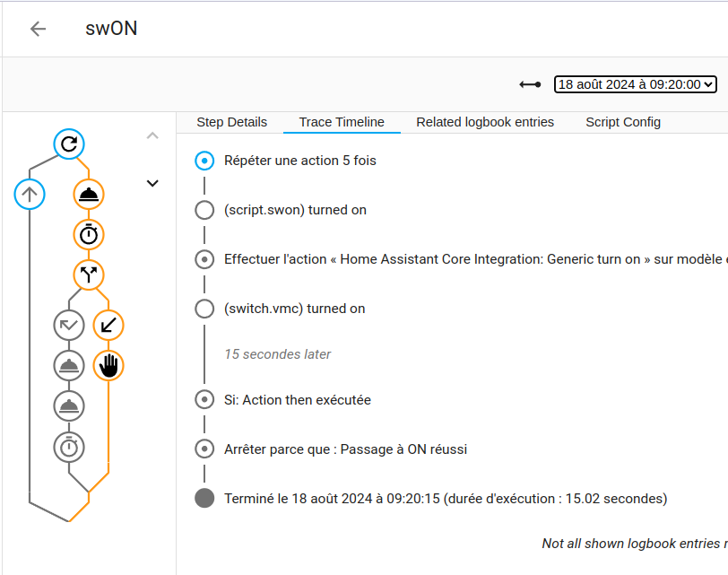Select the 'Si: Action then exécutée' marker
The height and width of the screenshot is (575, 728).
point(204,399)
